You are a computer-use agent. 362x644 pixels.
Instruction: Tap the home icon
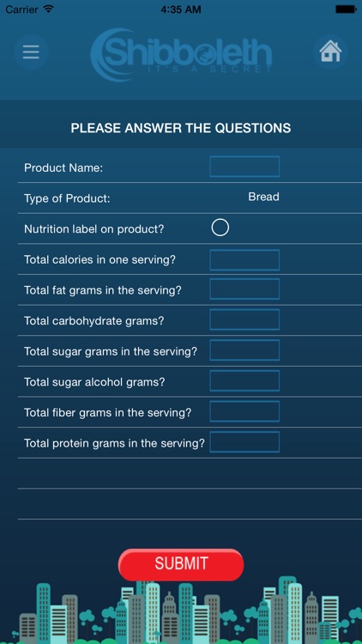[330, 52]
